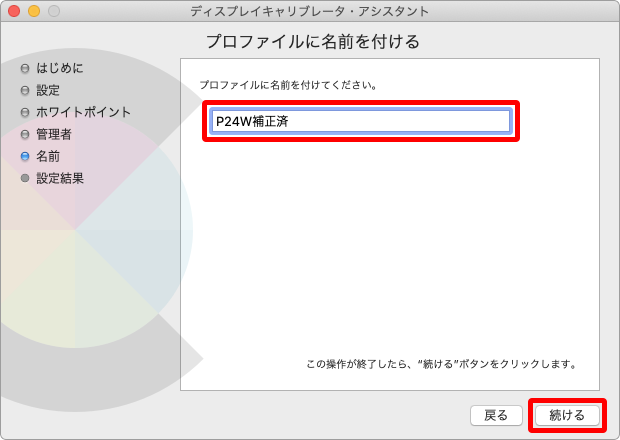The width and height of the screenshot is (620, 440).
Task: Click the blue active bullet beside 名前
Action: [25, 157]
